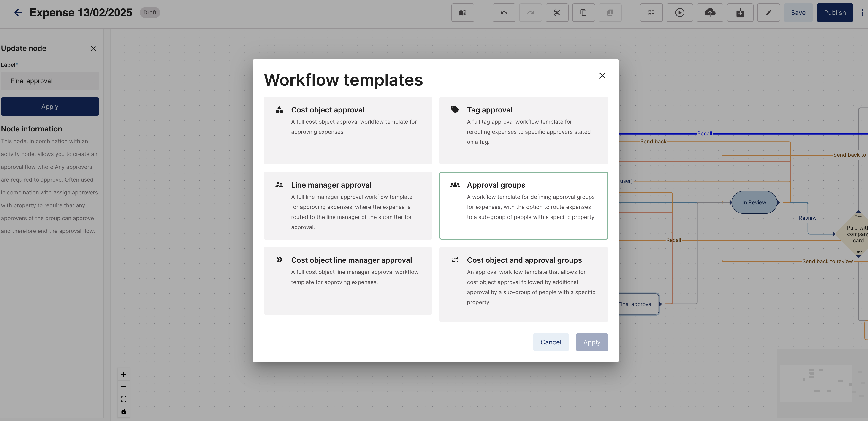Paste with the disabled paste icon
This screenshot has height=421, width=868.
(610, 13)
